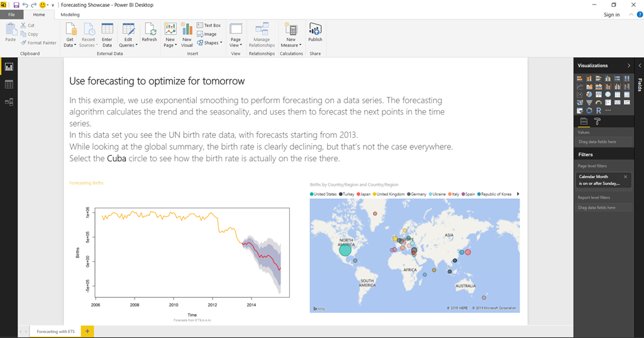644x338 pixels.
Task: Select the donut chart visualization
Action: point(589,110)
